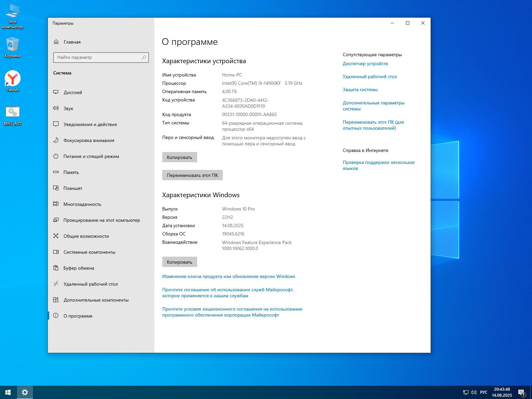Click product code 00331-10000-00001-AA865

click(x=249, y=114)
